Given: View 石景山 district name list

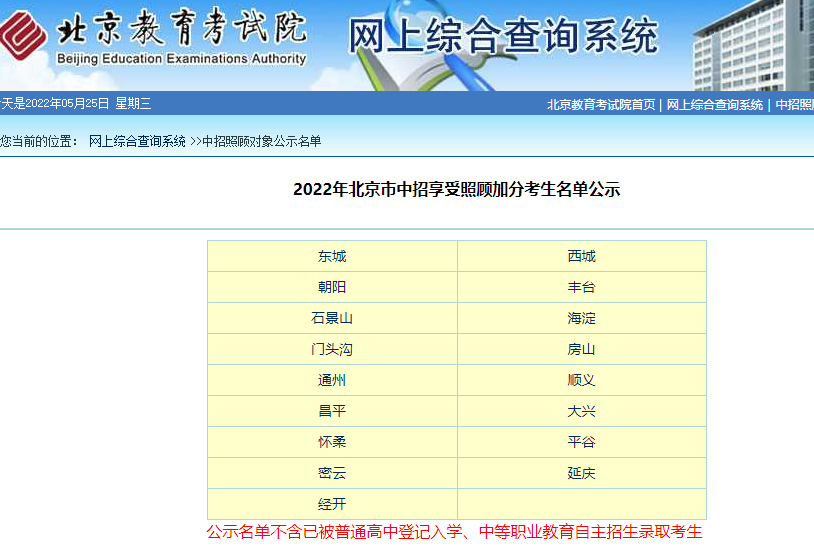Looking at the screenshot, I should click(332, 318).
